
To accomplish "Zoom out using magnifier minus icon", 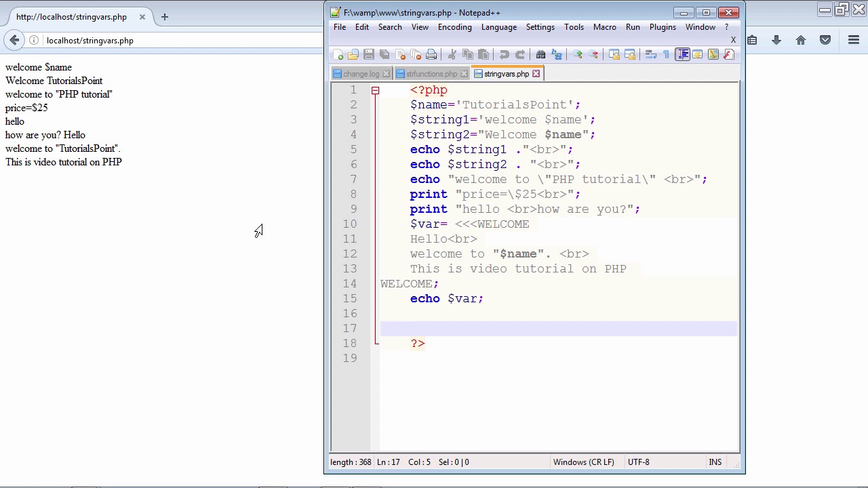I will tap(593, 55).
